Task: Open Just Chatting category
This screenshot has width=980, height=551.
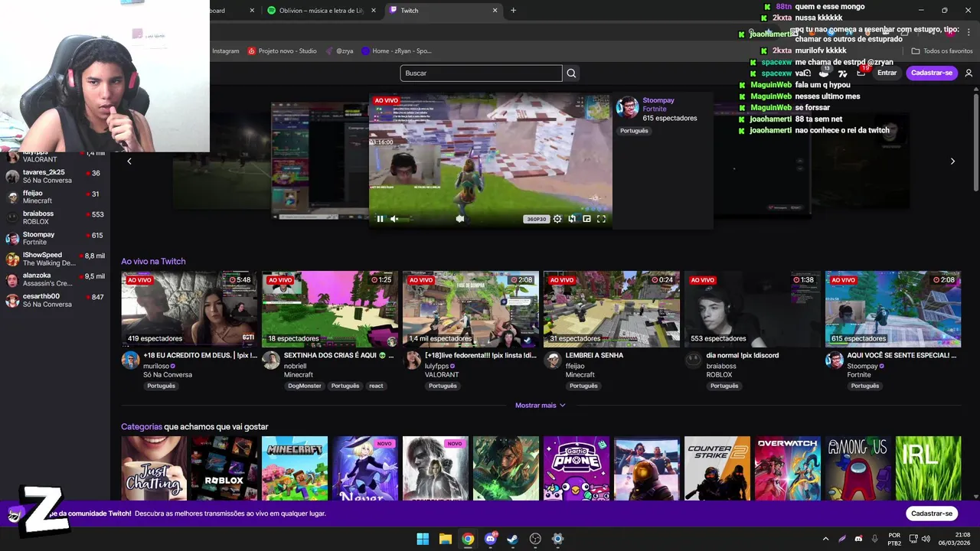Action: [154, 468]
